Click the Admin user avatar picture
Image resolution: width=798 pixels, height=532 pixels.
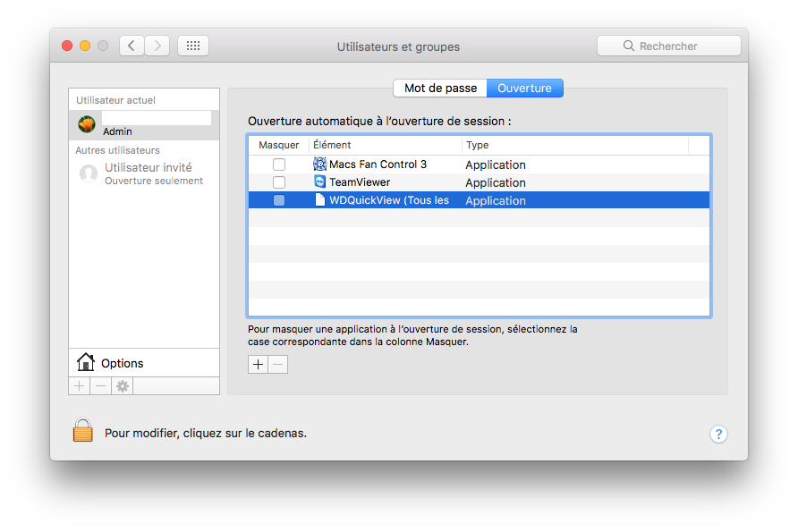(87, 124)
